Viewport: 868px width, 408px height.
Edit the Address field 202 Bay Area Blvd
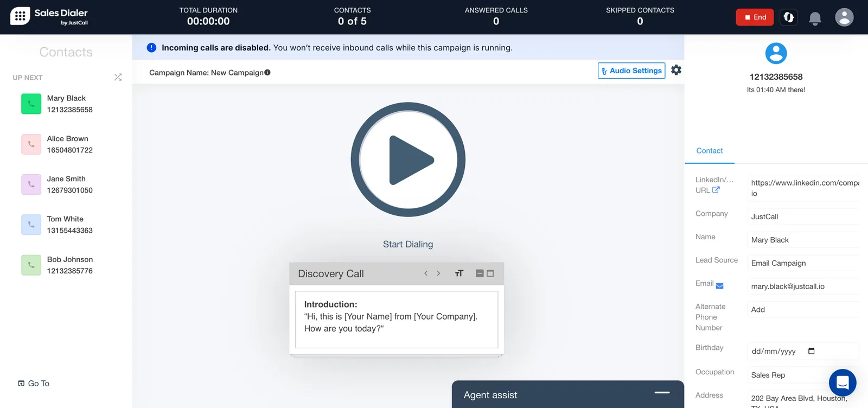tap(803, 401)
